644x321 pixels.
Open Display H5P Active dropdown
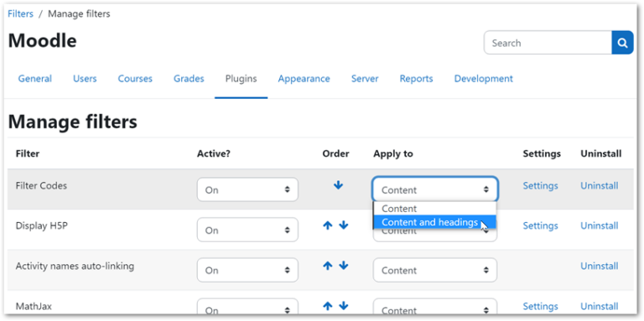(x=247, y=230)
